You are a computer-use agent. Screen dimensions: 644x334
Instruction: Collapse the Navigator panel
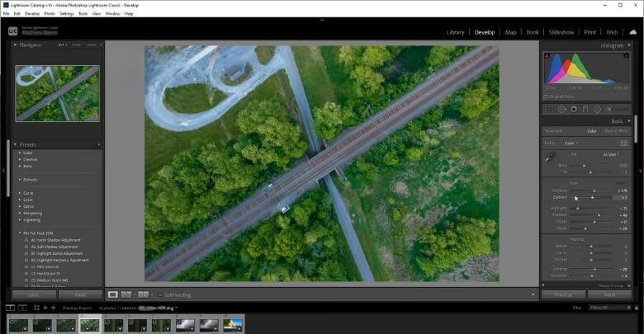[15, 45]
